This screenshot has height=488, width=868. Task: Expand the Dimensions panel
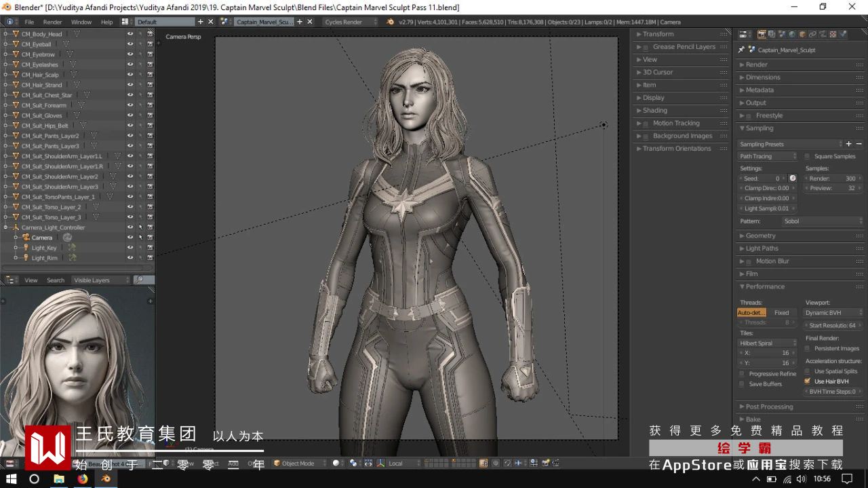click(x=763, y=77)
